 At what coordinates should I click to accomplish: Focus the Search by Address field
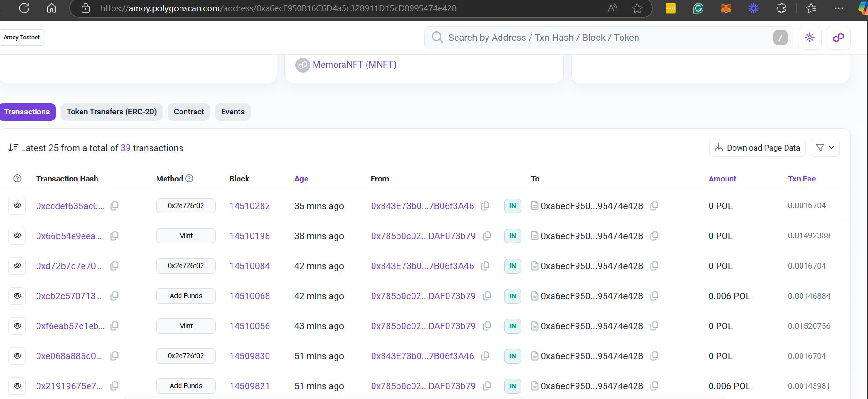pos(608,38)
